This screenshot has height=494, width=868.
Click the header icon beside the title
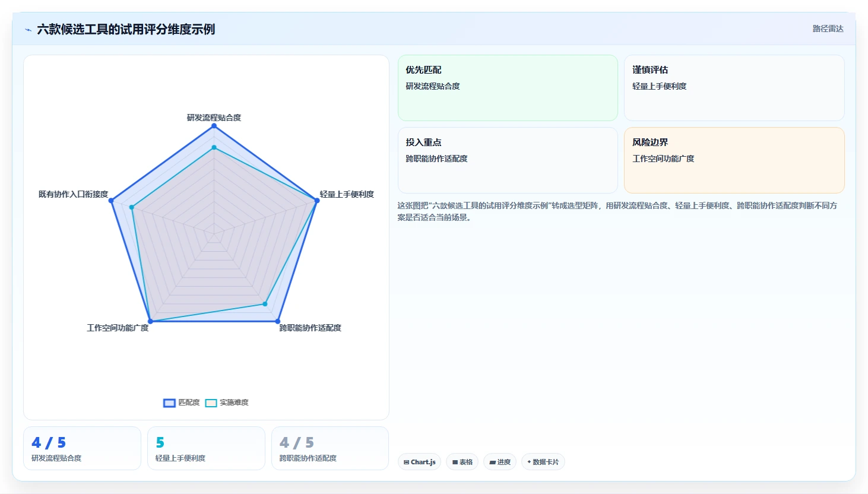click(x=28, y=30)
